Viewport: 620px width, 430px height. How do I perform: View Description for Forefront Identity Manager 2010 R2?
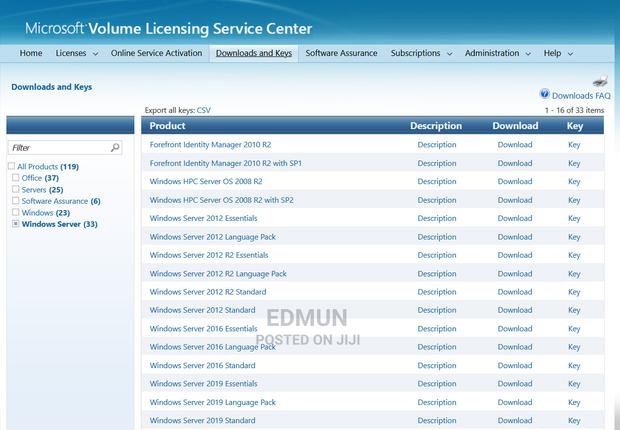click(437, 145)
